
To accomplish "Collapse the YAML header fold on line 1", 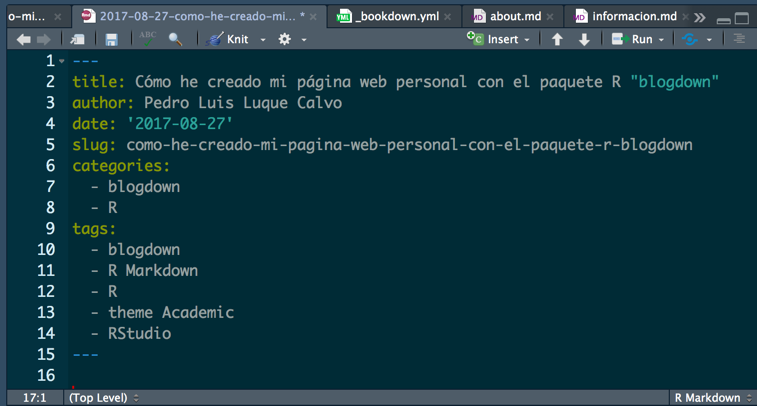I will [x=62, y=61].
